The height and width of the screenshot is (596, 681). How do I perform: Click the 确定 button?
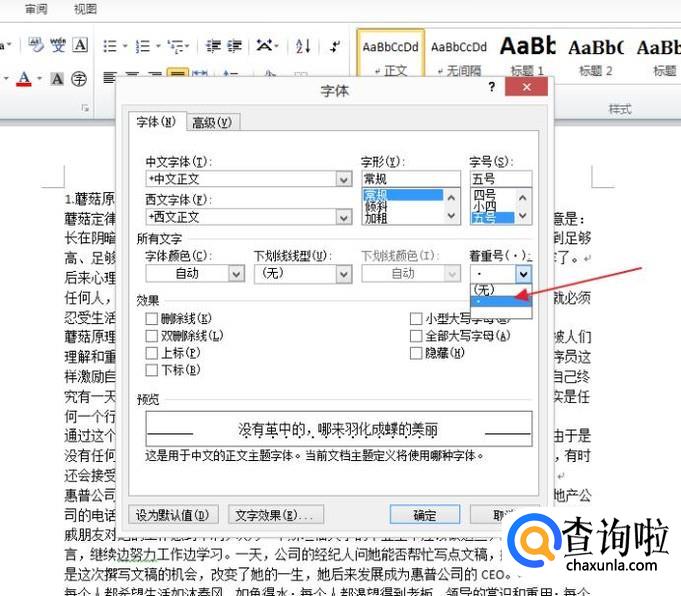[x=424, y=515]
